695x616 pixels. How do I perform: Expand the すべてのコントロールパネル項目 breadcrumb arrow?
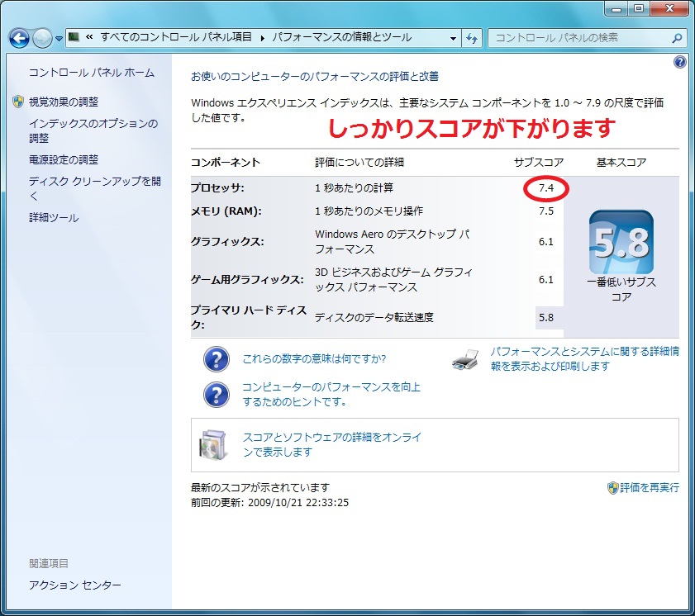click(x=264, y=38)
